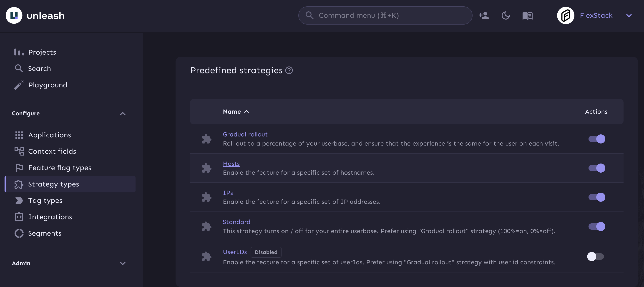Disable the Gradual rollout strategy toggle
The height and width of the screenshot is (287, 644).
597,139
